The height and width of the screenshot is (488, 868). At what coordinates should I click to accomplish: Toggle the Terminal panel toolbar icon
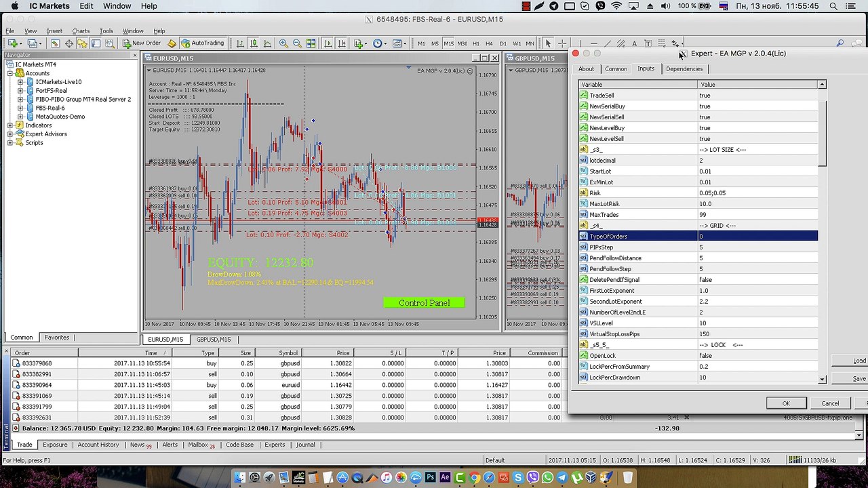point(96,43)
